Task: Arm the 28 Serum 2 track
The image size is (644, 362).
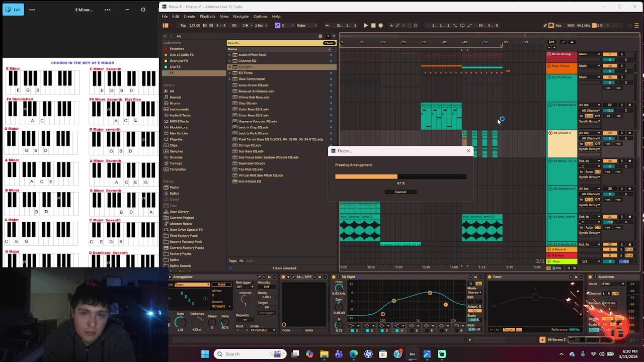Action: click(630, 133)
